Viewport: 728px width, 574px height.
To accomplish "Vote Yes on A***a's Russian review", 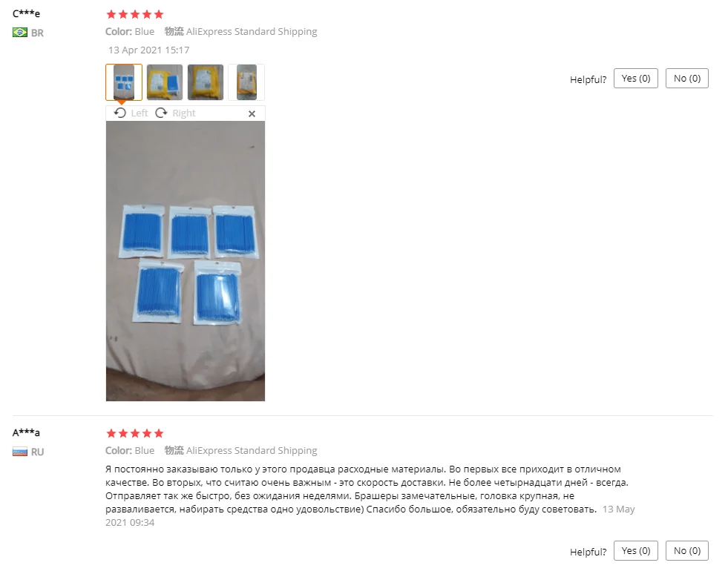I will (635, 551).
